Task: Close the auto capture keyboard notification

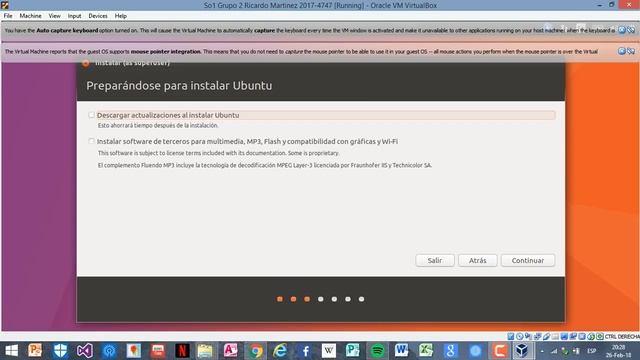Action: pyautogui.click(x=622, y=30)
